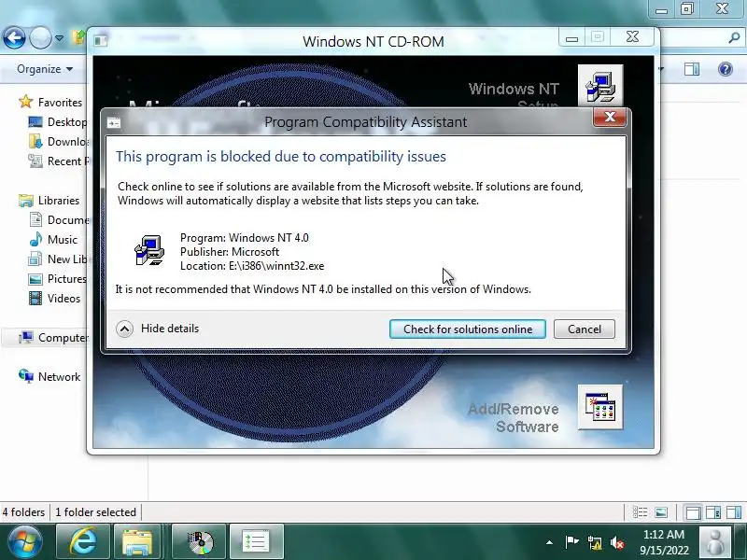Open Add/Remove Software icon in CD-ROM window

600,407
